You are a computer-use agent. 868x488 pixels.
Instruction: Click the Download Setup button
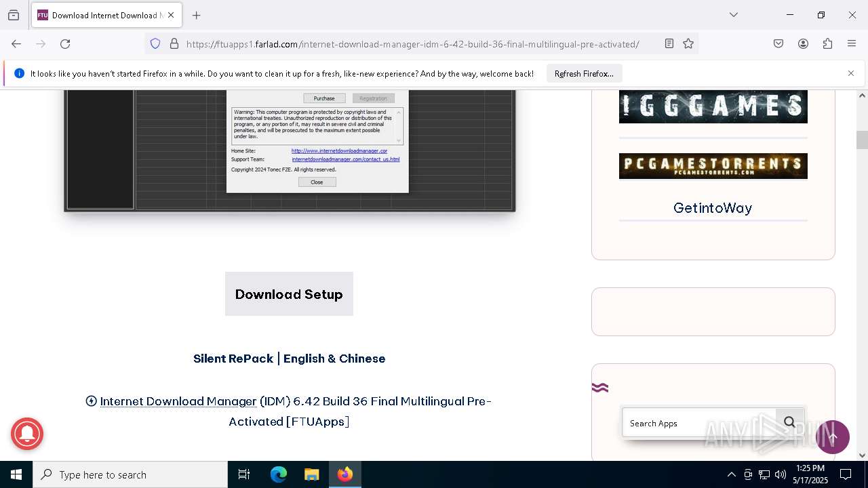[x=289, y=294]
